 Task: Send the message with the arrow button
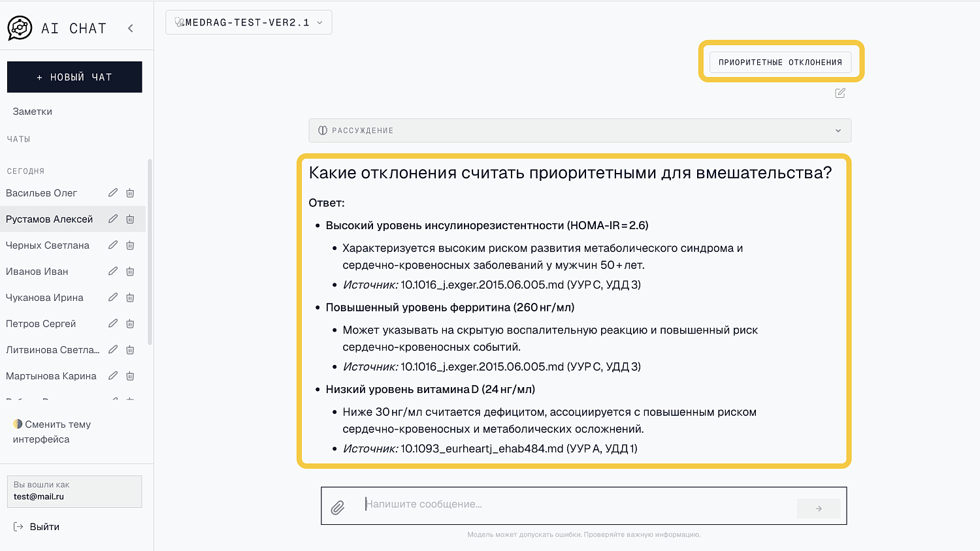pos(819,509)
